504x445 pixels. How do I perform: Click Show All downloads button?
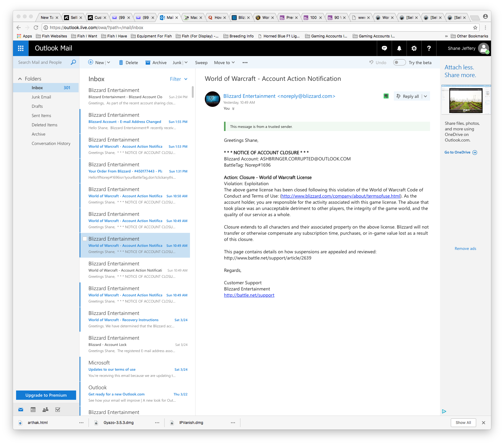click(x=463, y=423)
